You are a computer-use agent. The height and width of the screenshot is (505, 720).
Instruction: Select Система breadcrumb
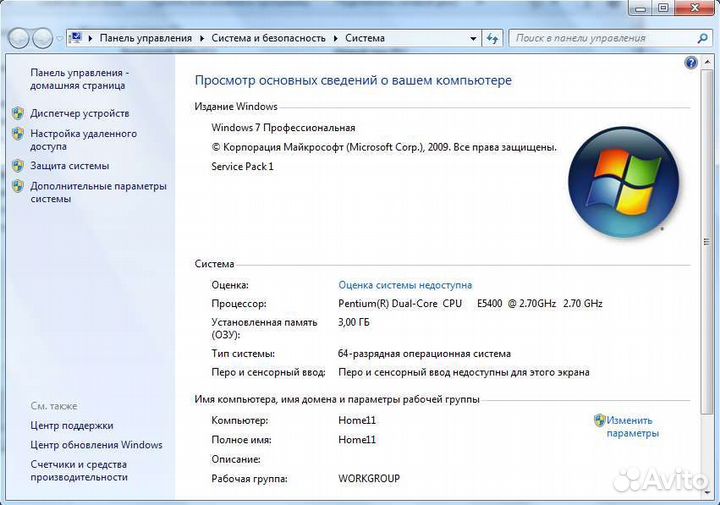pos(365,38)
